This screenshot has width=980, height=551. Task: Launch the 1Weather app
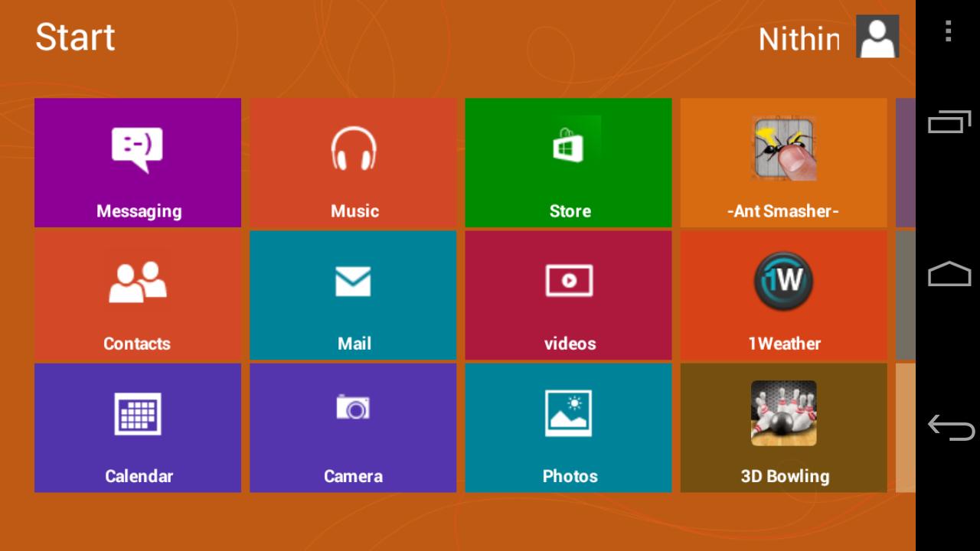point(783,295)
